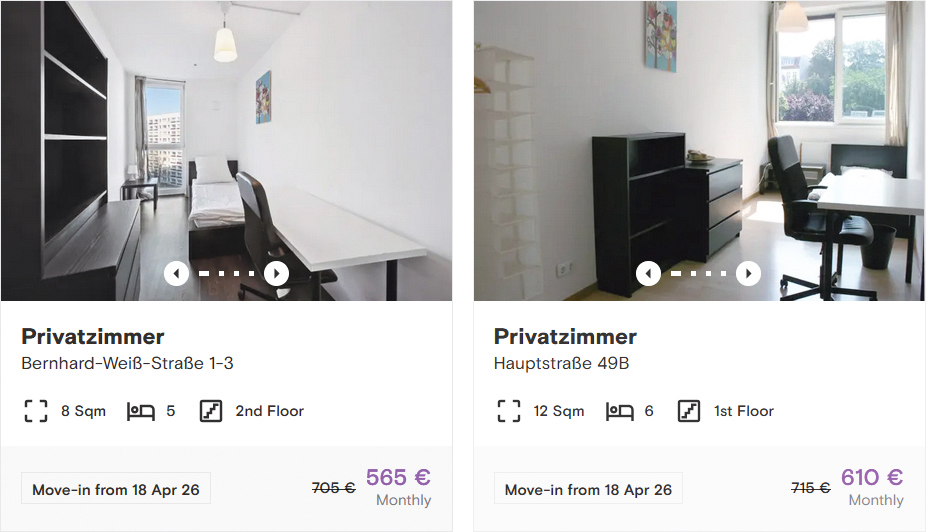Click the bed icon beside 6

pyautogui.click(x=619, y=411)
